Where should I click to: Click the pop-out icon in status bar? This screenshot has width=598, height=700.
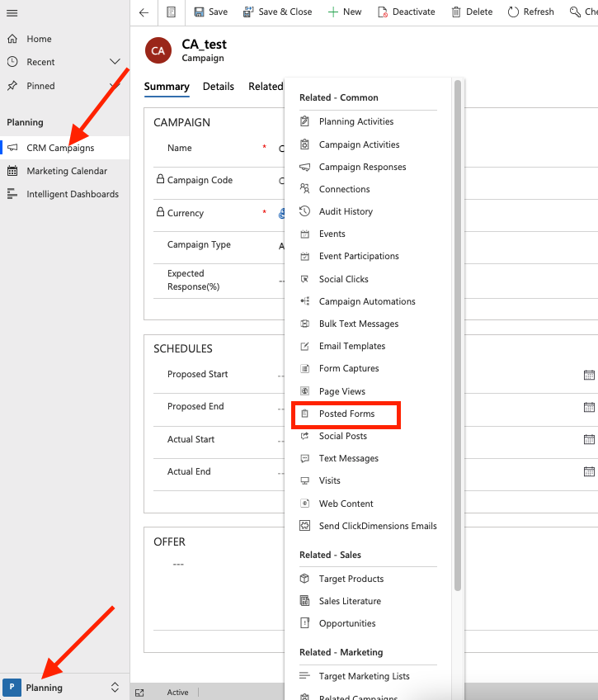tap(139, 693)
